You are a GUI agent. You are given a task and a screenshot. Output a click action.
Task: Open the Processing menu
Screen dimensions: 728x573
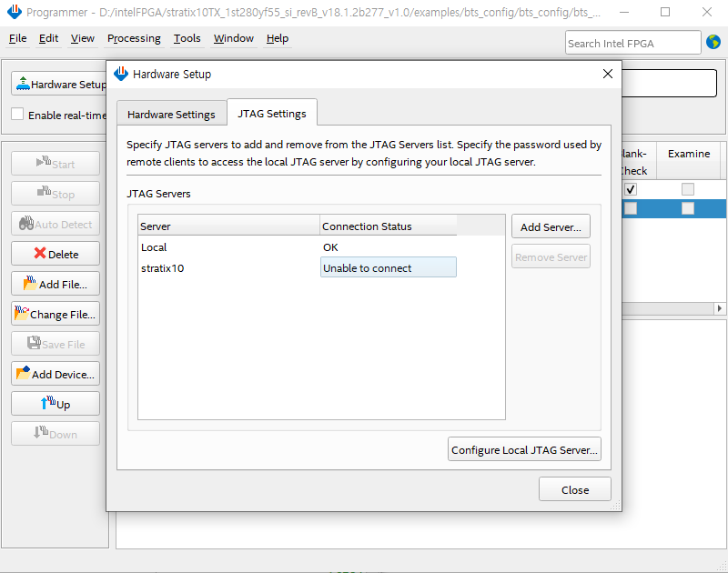click(134, 38)
